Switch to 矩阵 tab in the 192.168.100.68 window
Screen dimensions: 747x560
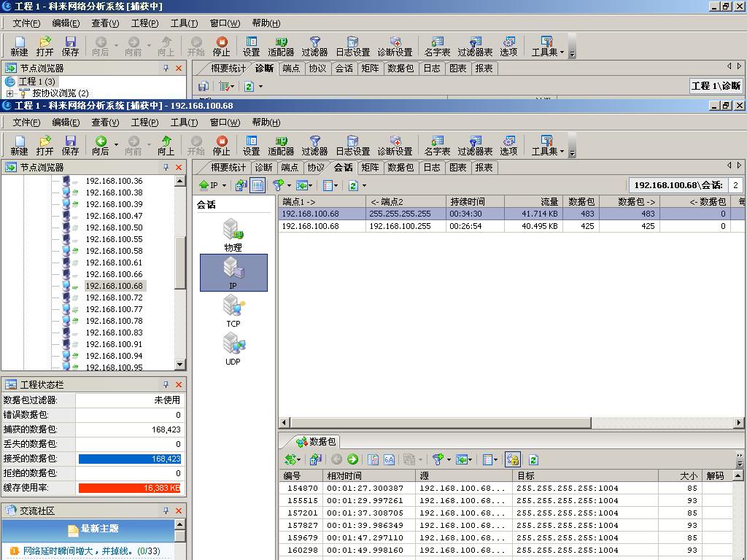coord(370,167)
